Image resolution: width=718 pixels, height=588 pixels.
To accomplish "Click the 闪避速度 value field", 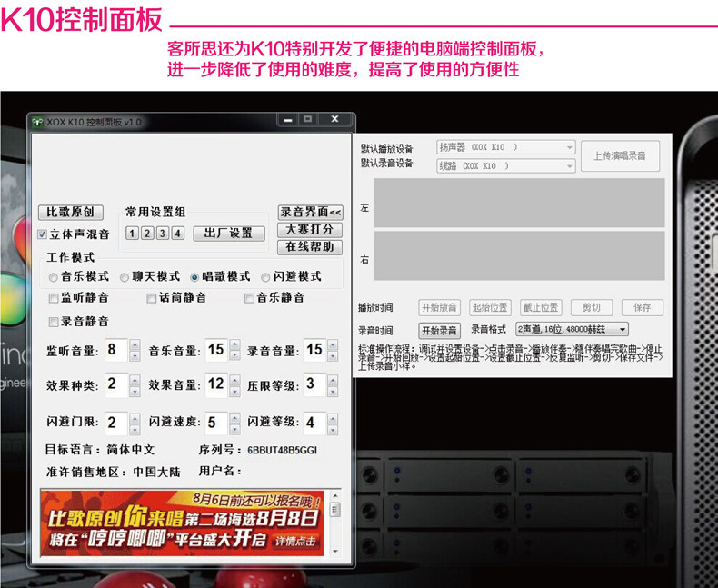I will [216, 424].
